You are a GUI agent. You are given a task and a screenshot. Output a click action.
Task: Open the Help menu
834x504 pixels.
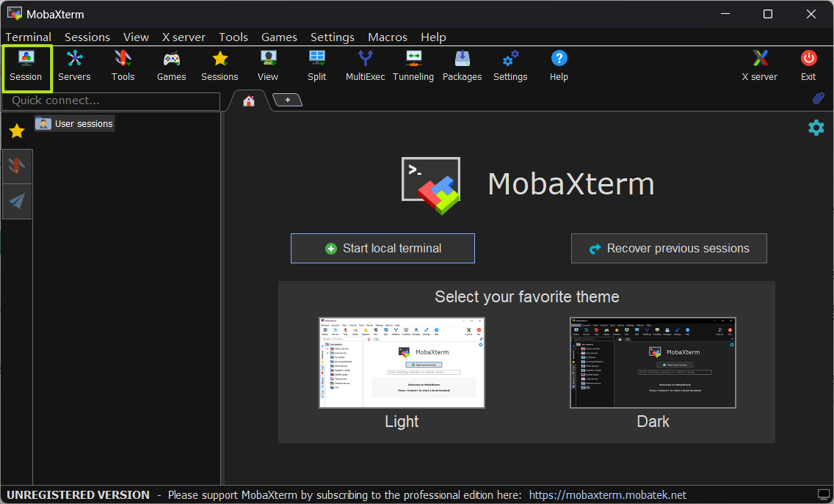pyautogui.click(x=433, y=37)
